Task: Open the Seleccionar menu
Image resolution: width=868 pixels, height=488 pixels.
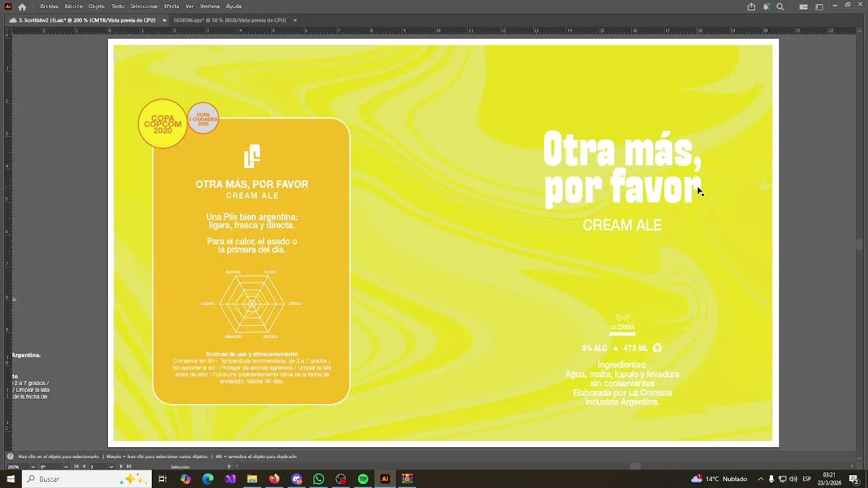Action: [x=144, y=6]
